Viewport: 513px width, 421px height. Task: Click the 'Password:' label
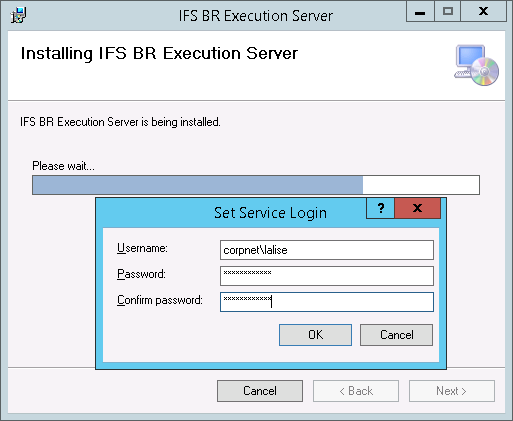click(x=141, y=274)
